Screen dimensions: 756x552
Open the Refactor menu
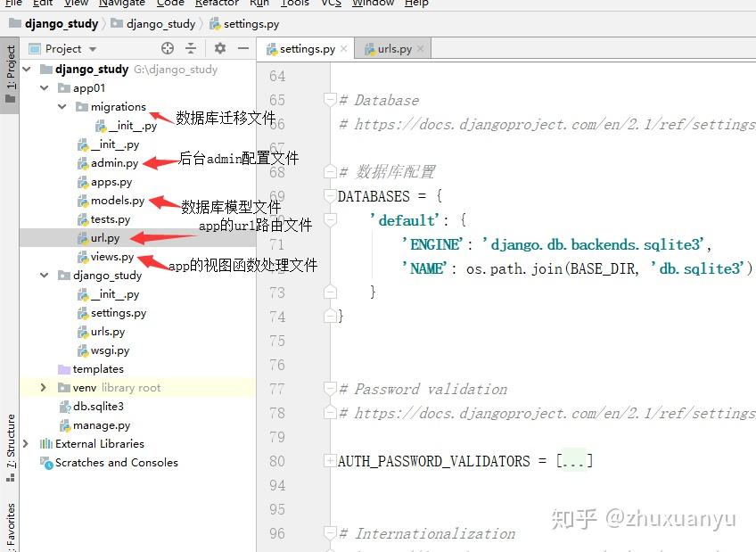[x=217, y=4]
